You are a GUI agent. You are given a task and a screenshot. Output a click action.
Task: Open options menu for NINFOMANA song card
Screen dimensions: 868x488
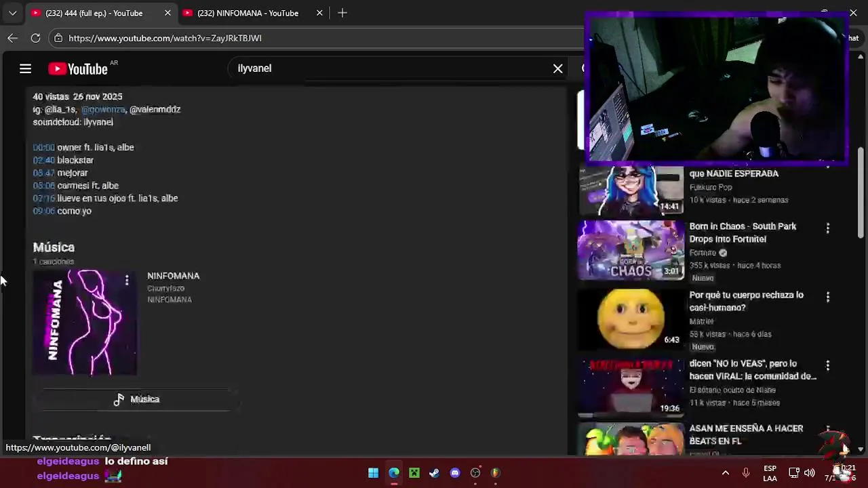coord(126,280)
